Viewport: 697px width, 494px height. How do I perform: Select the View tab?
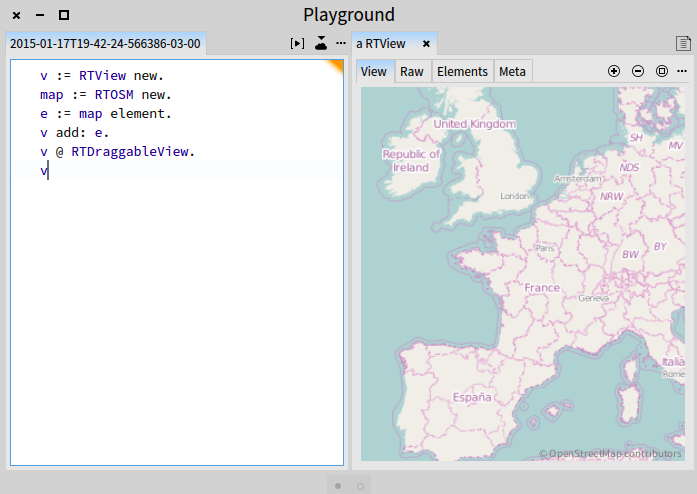374,72
